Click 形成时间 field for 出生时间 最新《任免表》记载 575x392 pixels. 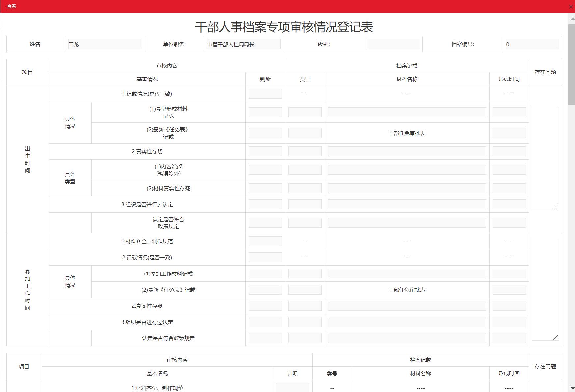coord(509,133)
